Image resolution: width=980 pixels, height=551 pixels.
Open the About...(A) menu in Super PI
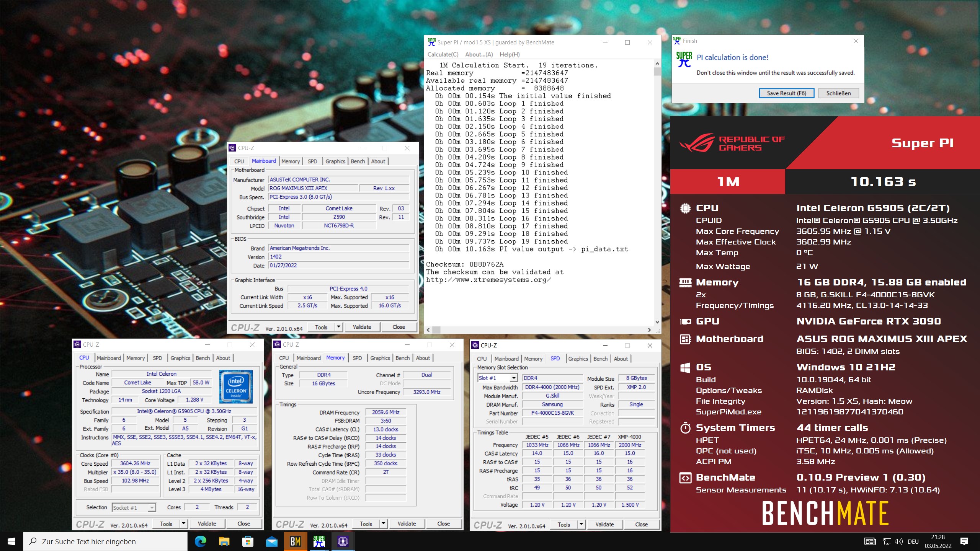click(x=479, y=54)
